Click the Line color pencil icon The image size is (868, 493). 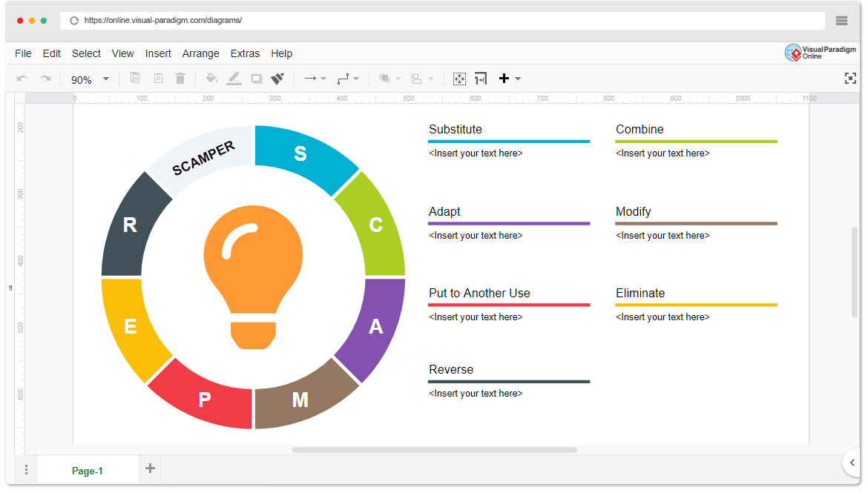[x=234, y=78]
